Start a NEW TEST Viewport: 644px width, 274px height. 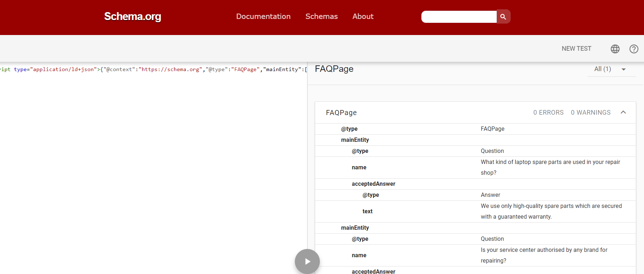[576, 49]
